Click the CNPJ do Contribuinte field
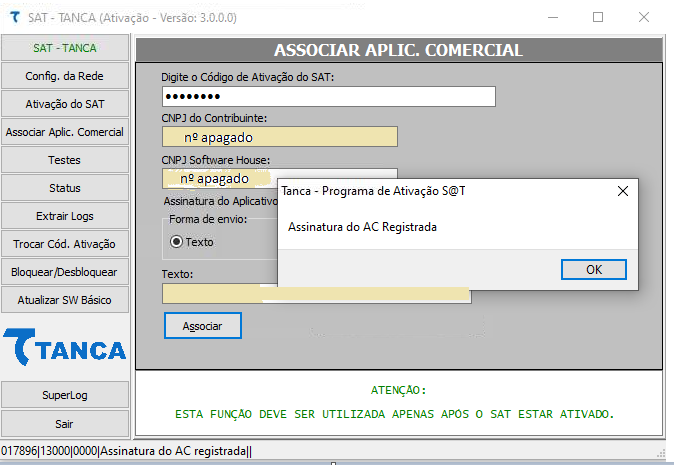The height and width of the screenshot is (465, 674). 280,137
